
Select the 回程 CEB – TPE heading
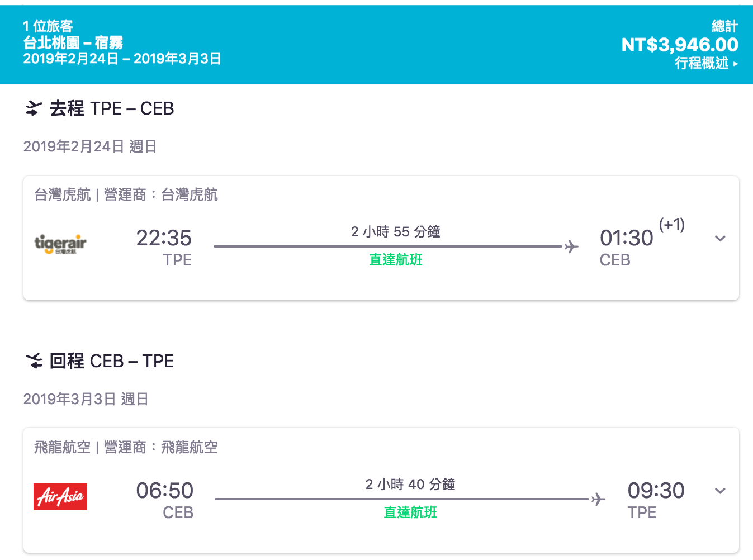click(x=111, y=361)
